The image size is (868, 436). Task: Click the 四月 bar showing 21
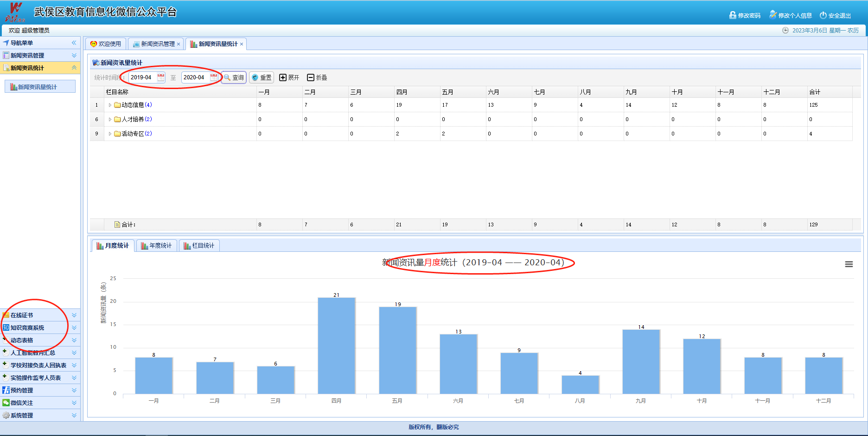tap(337, 346)
